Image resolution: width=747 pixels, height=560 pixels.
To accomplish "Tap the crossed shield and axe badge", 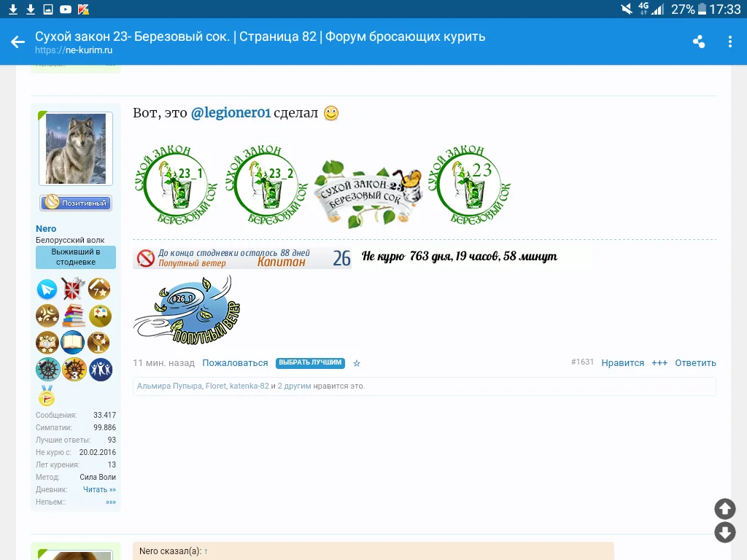I will pos(73,289).
